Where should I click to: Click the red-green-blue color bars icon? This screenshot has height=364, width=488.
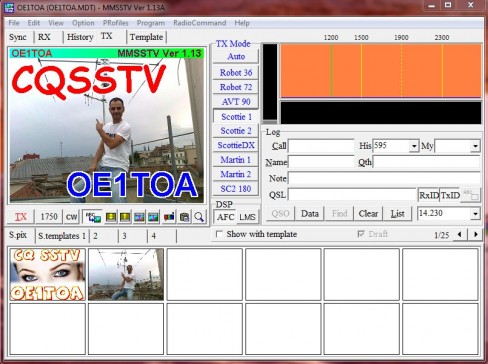coord(169,217)
